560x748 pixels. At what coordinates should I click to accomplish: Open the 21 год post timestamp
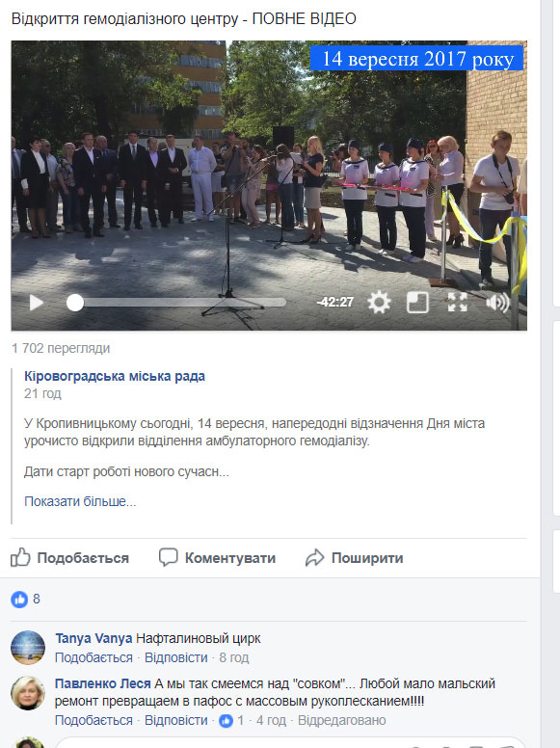(x=42, y=393)
